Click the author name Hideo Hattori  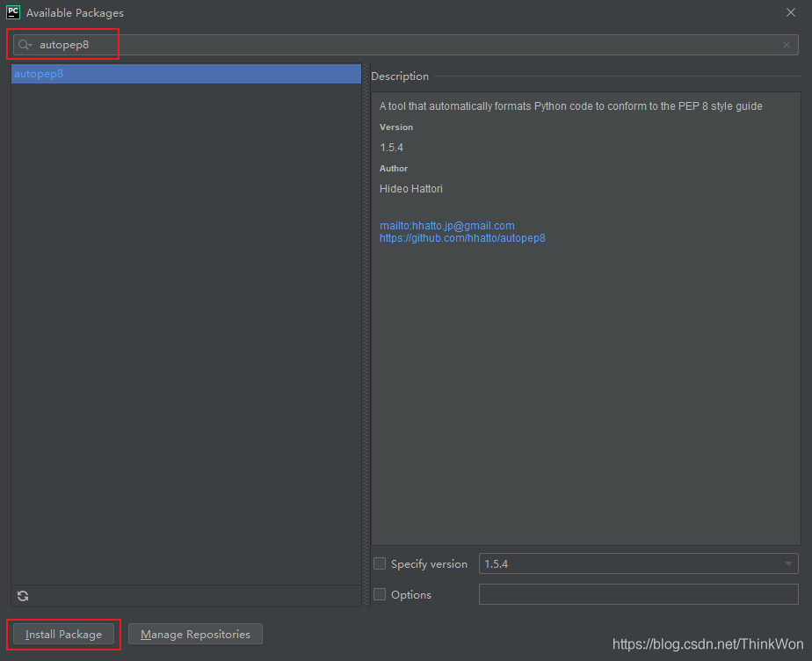(411, 189)
